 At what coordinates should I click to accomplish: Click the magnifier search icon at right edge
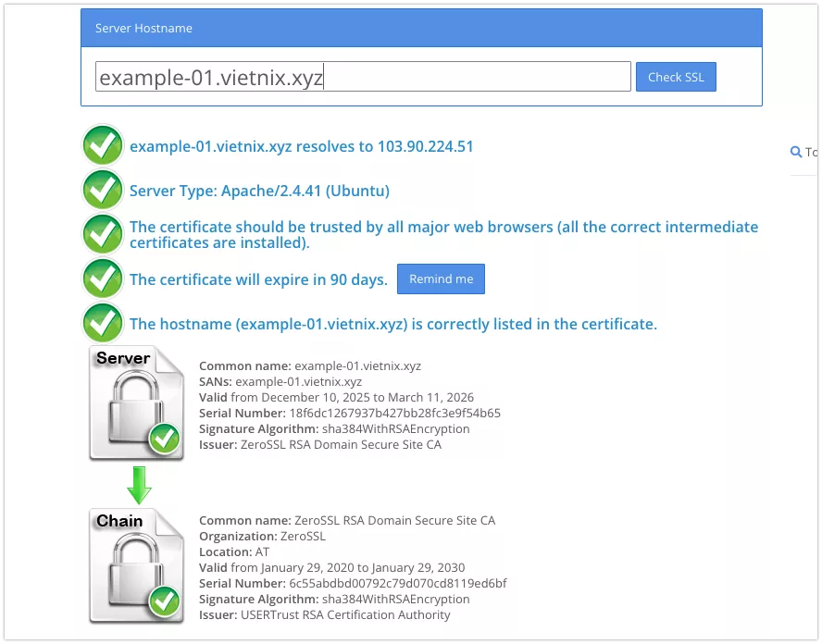click(795, 152)
